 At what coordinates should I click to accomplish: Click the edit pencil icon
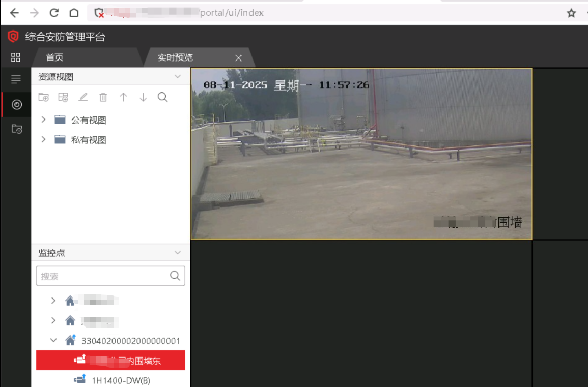[83, 97]
